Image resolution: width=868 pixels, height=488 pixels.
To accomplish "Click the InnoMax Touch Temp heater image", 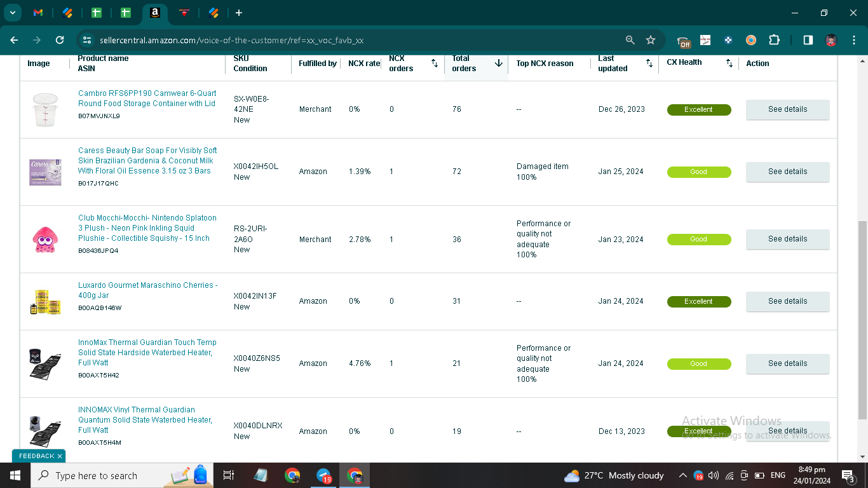I will tap(45, 364).
